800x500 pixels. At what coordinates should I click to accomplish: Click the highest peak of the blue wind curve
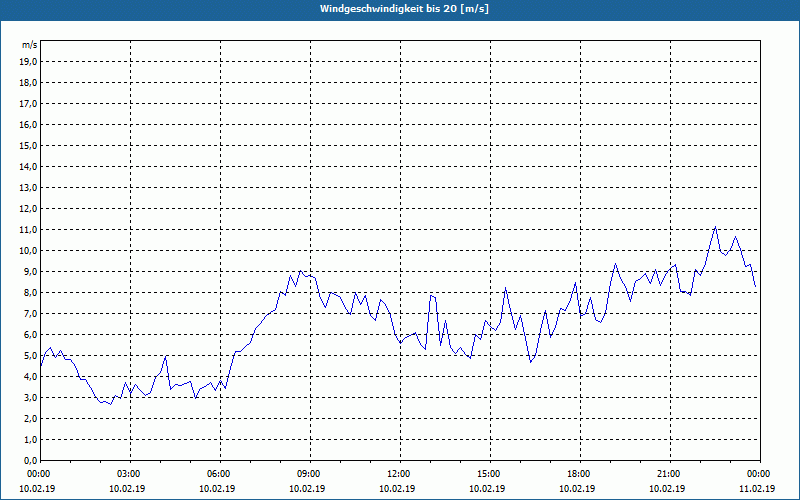pyautogui.click(x=715, y=227)
